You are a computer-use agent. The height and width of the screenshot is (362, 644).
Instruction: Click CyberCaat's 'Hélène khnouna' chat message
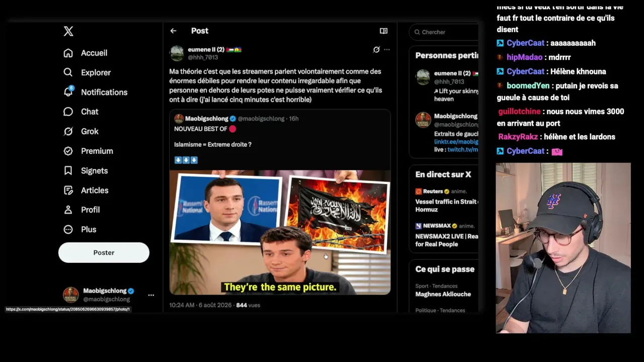(x=578, y=71)
